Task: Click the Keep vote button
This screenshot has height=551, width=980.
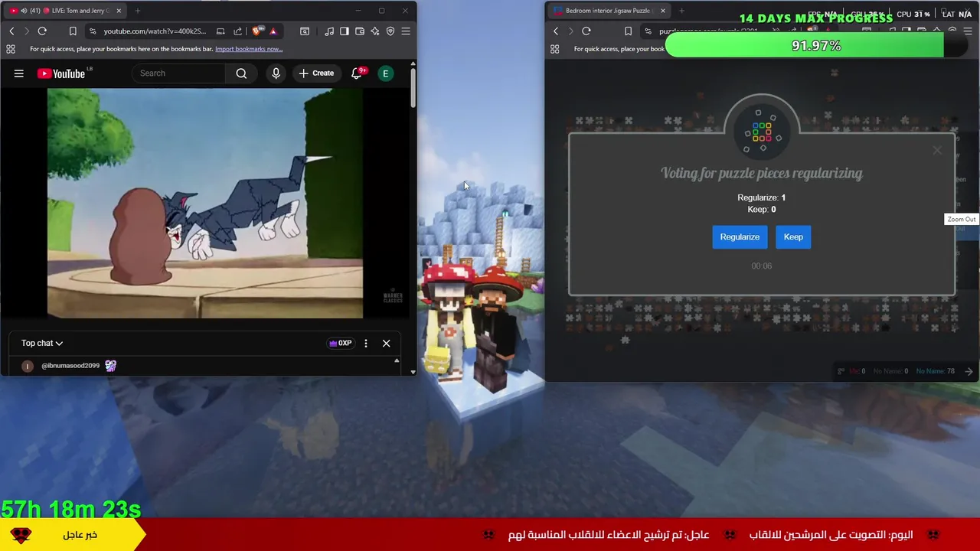Action: pos(793,236)
